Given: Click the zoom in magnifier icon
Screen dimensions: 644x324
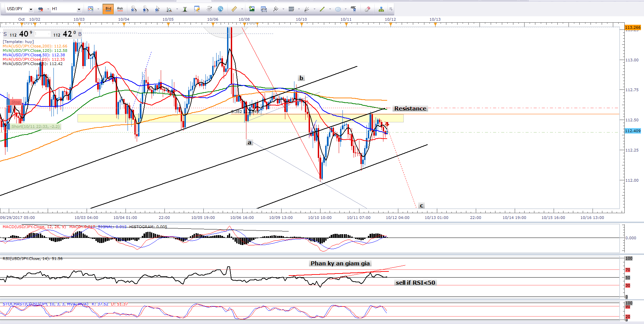Looking at the screenshot, I should click(x=134, y=9).
